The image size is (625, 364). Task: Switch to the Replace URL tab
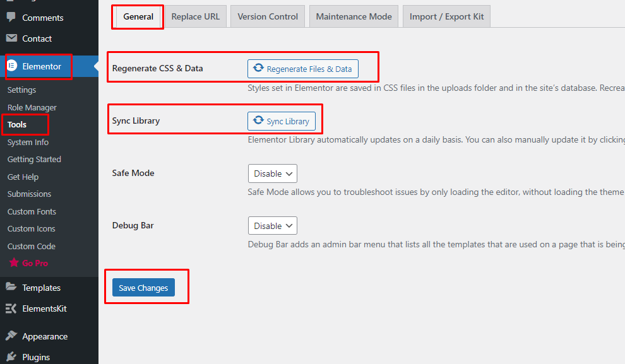(195, 17)
